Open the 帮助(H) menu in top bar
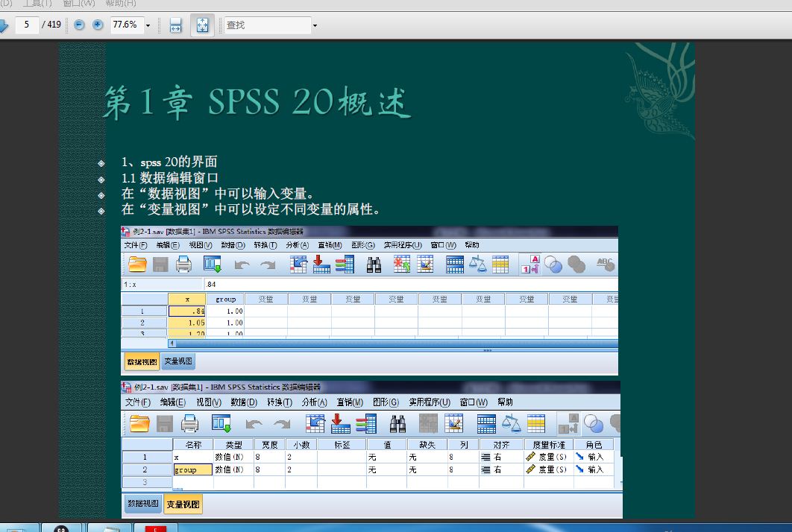 click(x=121, y=4)
